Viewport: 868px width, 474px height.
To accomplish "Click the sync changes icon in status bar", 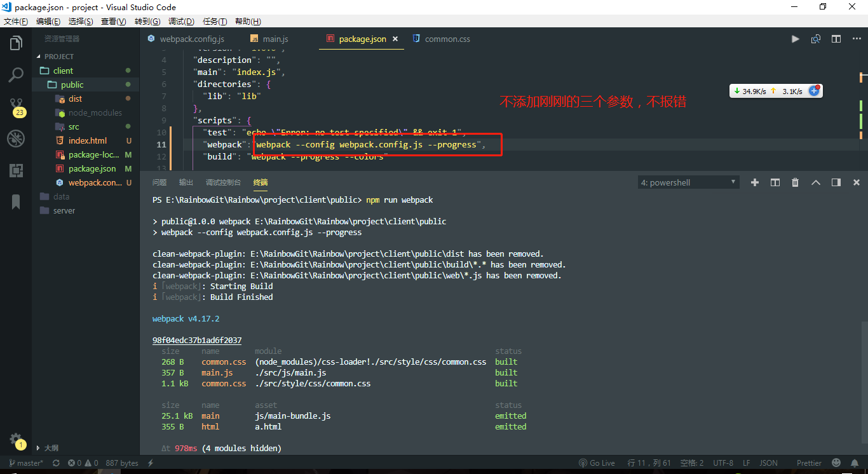I will [56, 463].
